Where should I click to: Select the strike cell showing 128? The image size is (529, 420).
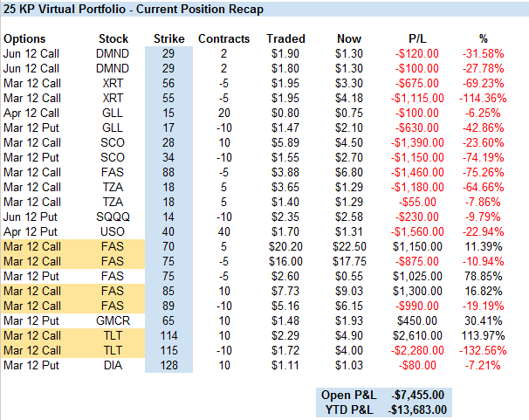pos(168,366)
